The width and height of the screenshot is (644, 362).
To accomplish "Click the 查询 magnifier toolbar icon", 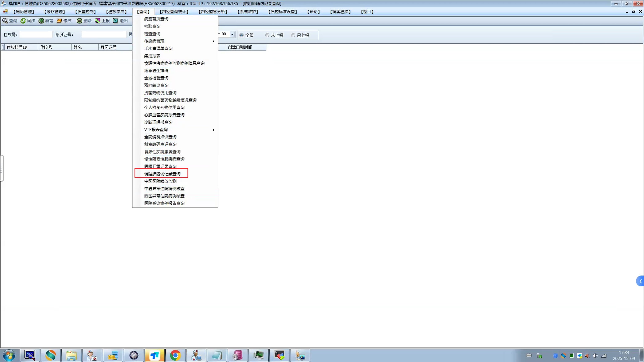I will click(5, 21).
